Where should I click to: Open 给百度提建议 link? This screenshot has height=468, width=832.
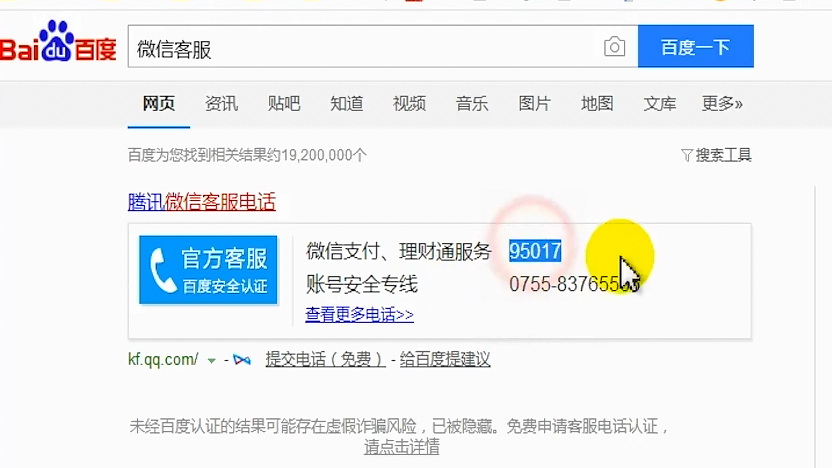coord(445,360)
